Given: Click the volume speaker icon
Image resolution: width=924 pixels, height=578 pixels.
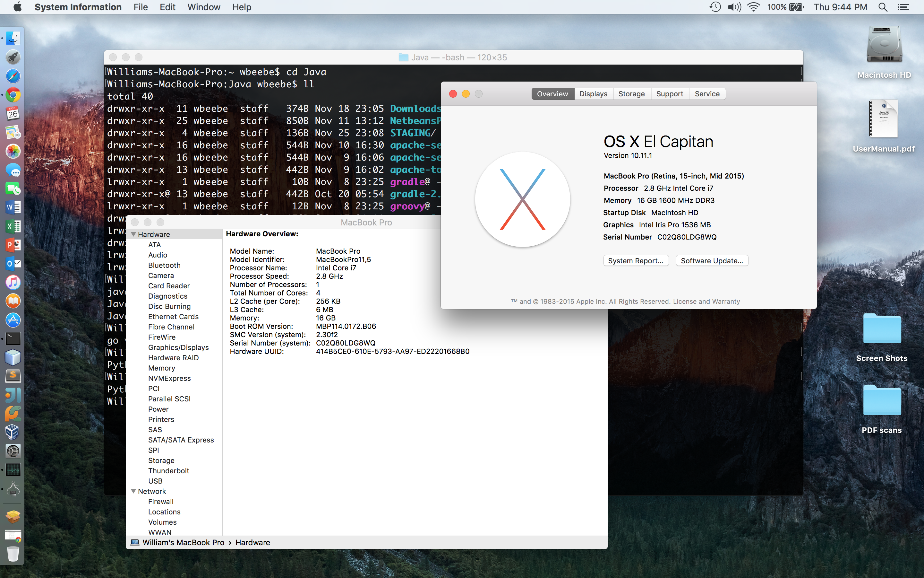Looking at the screenshot, I should pos(734,7).
